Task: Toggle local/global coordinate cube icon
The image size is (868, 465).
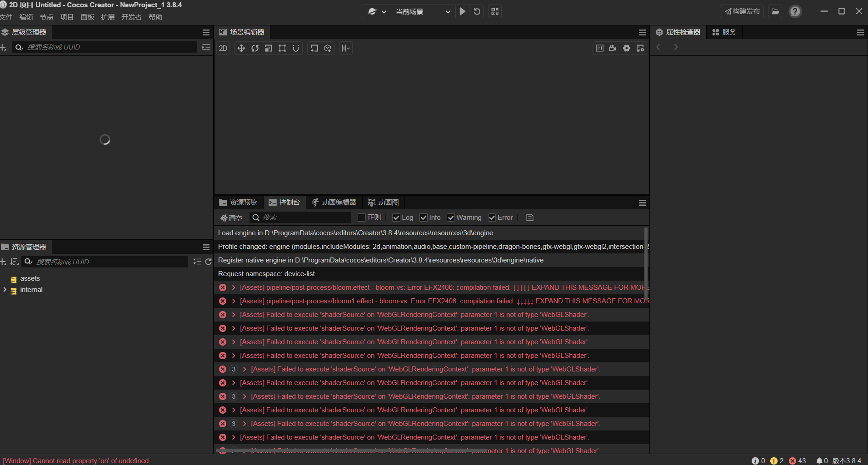Action: 328,48
